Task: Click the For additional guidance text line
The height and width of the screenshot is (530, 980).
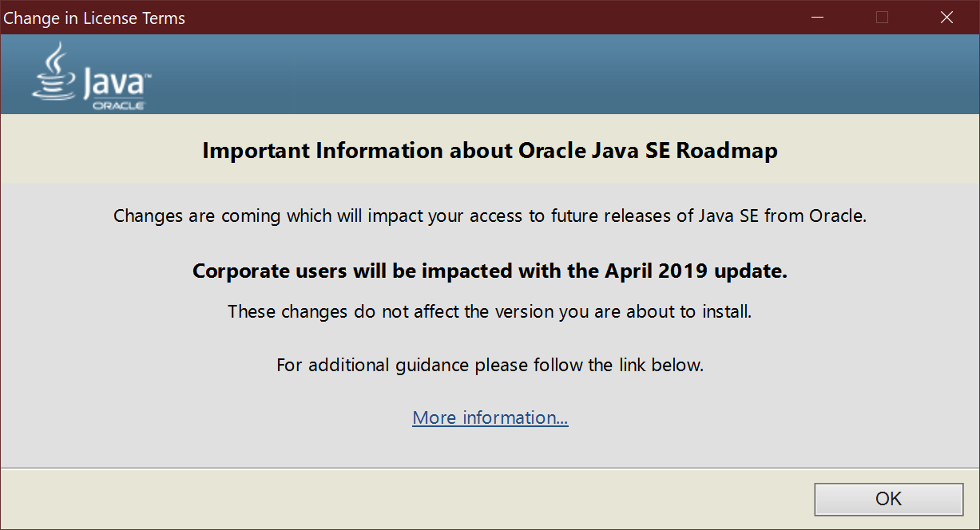Action: [490, 366]
